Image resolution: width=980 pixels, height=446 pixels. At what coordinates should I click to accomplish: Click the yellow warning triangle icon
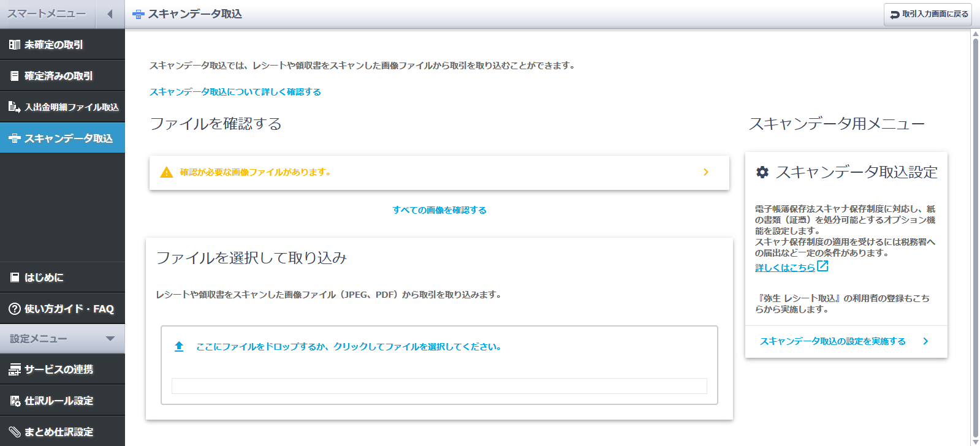click(x=166, y=172)
